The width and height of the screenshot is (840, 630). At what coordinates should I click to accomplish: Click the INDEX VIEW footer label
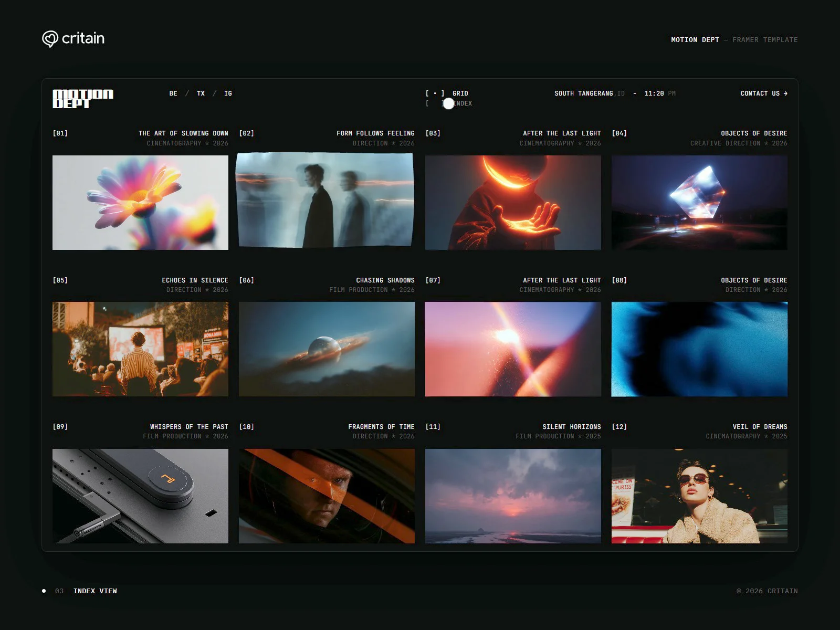(x=95, y=591)
